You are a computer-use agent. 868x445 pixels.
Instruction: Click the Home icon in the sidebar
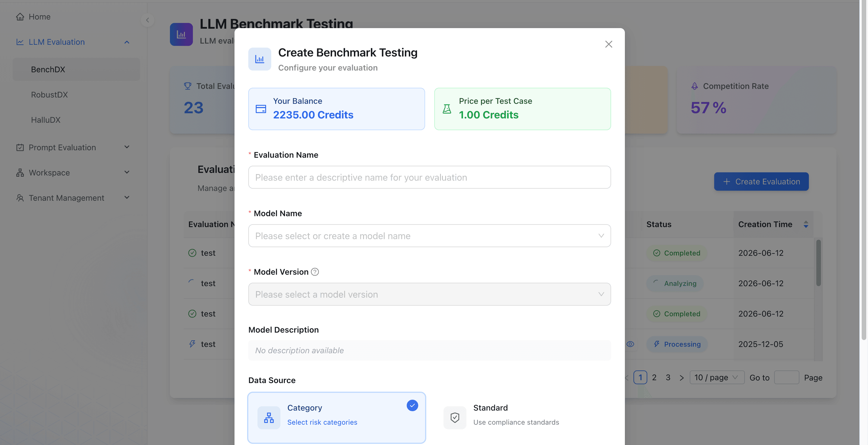pyautogui.click(x=20, y=17)
